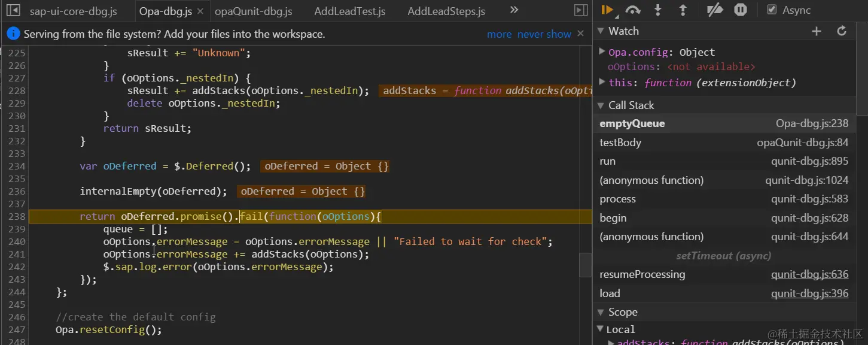Add a new watch expression
Image resolution: width=868 pixels, height=345 pixels.
coord(817,31)
